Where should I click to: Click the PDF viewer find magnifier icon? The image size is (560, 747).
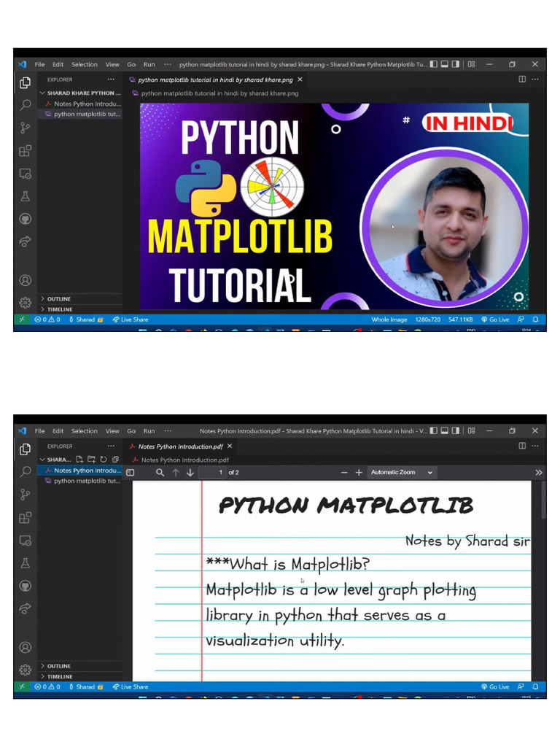coord(160,473)
